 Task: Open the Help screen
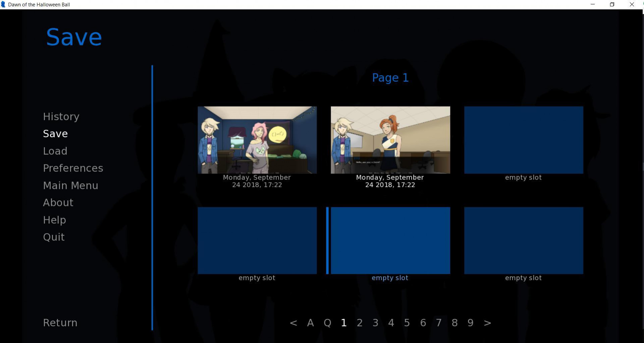tap(54, 220)
